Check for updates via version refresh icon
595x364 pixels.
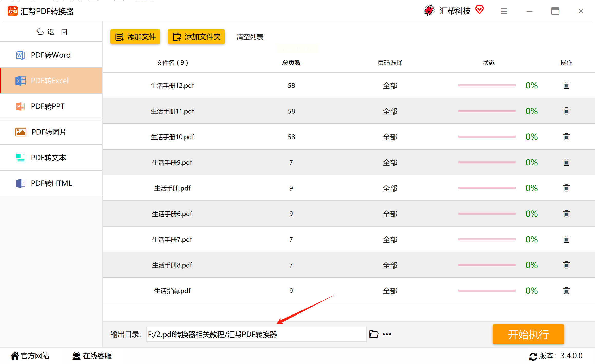tap(533, 356)
